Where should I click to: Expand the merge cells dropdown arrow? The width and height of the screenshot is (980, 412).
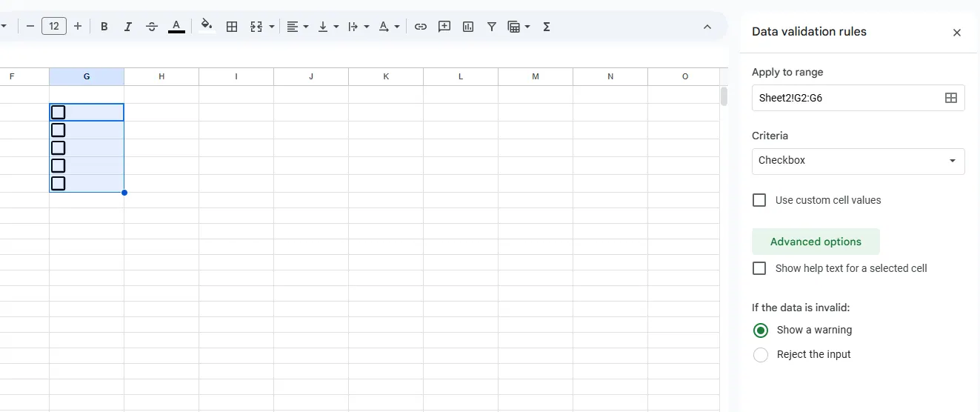coord(272,27)
